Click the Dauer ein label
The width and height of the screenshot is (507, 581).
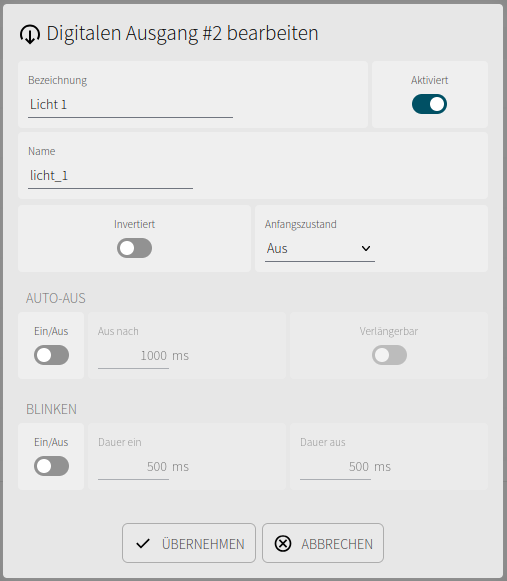(x=119, y=442)
